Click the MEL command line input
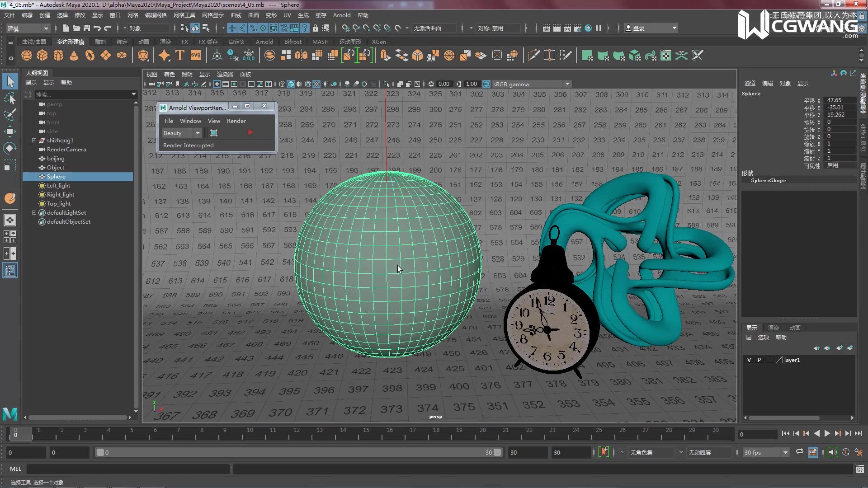The width and height of the screenshot is (868, 488). (128, 469)
